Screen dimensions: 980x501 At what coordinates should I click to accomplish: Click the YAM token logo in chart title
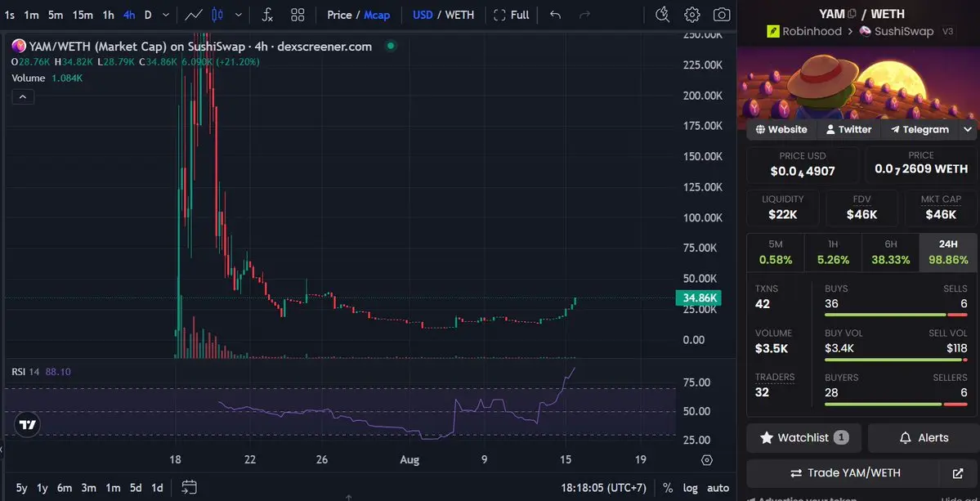click(x=19, y=47)
